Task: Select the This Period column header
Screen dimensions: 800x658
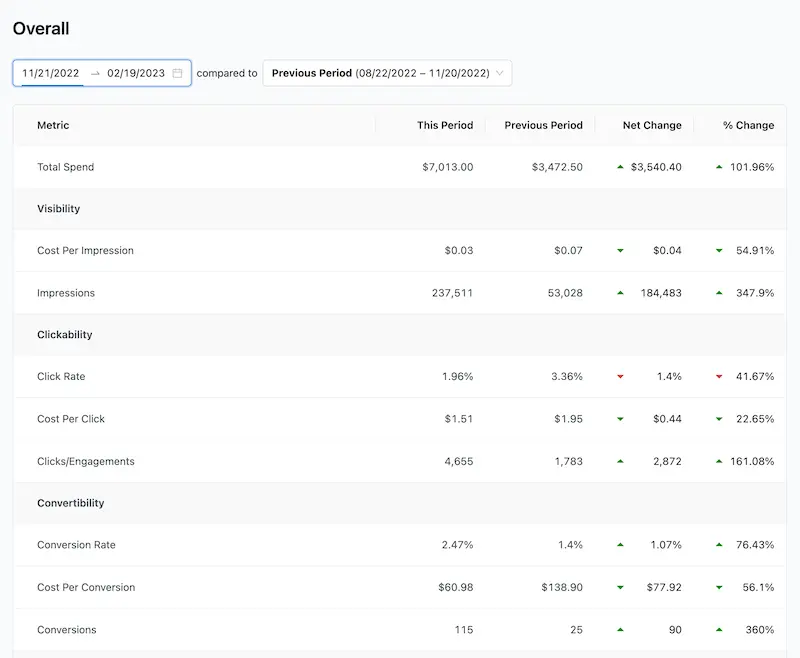Action: click(x=445, y=125)
